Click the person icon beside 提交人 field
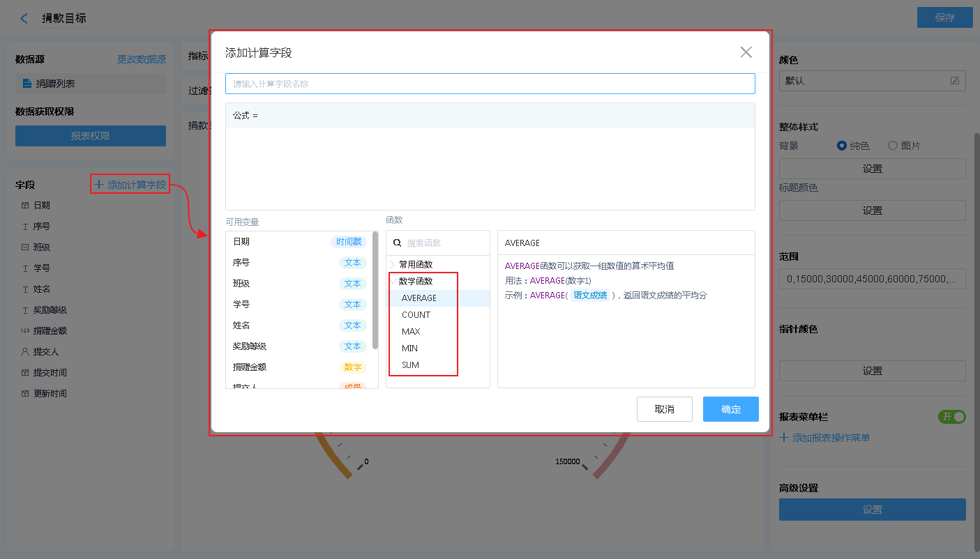 click(25, 352)
